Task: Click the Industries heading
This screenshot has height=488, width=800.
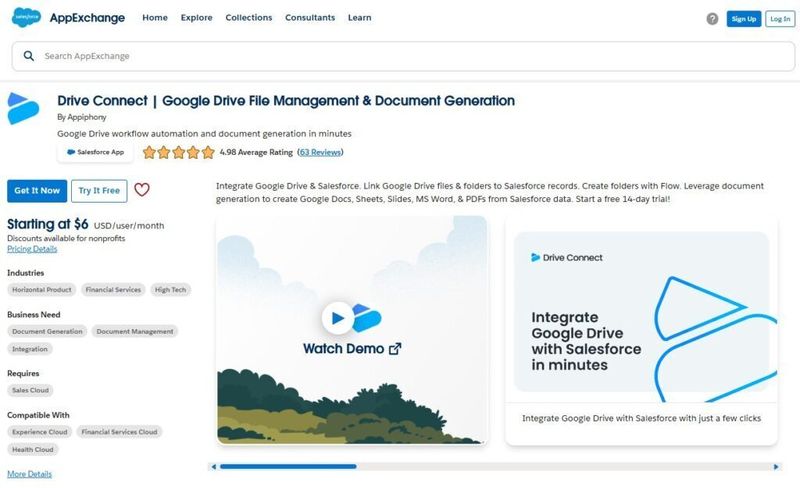Action: [x=26, y=273]
